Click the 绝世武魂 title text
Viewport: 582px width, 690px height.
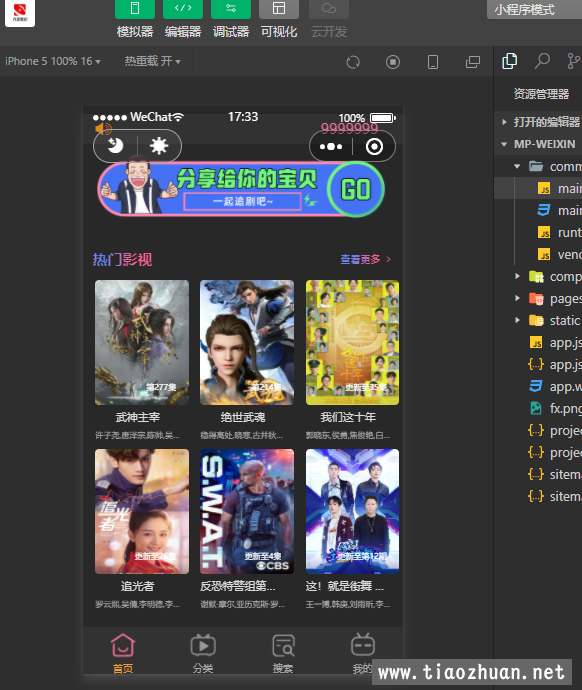(x=243, y=417)
